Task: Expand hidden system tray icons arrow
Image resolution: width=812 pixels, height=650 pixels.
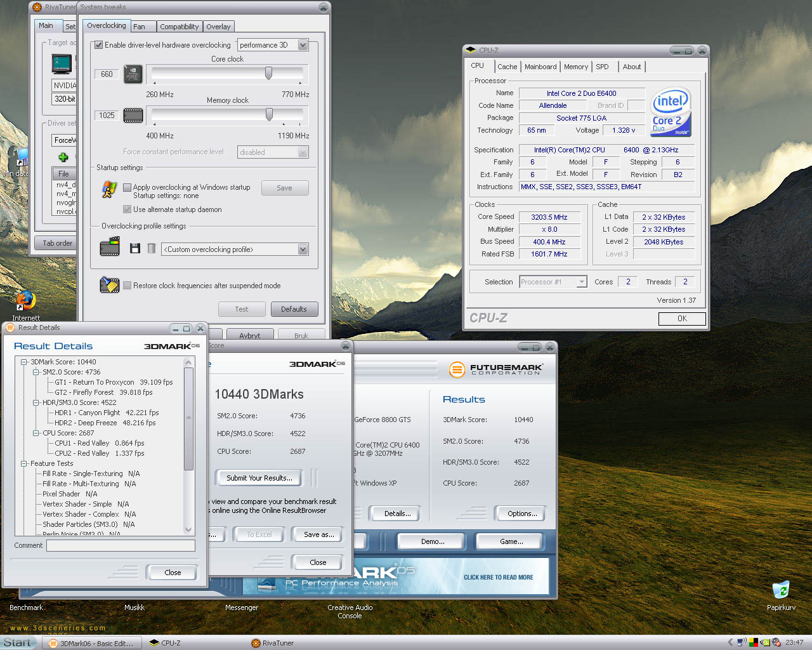Action: click(x=730, y=642)
